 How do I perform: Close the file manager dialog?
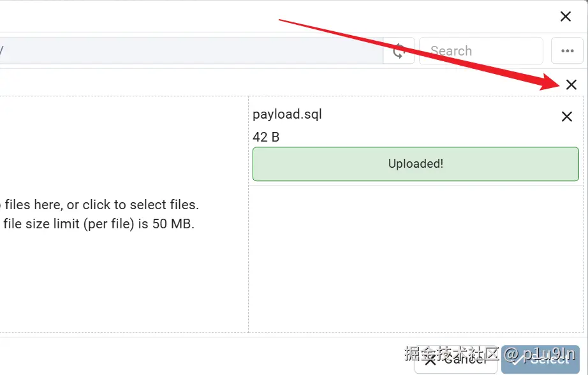point(566,17)
